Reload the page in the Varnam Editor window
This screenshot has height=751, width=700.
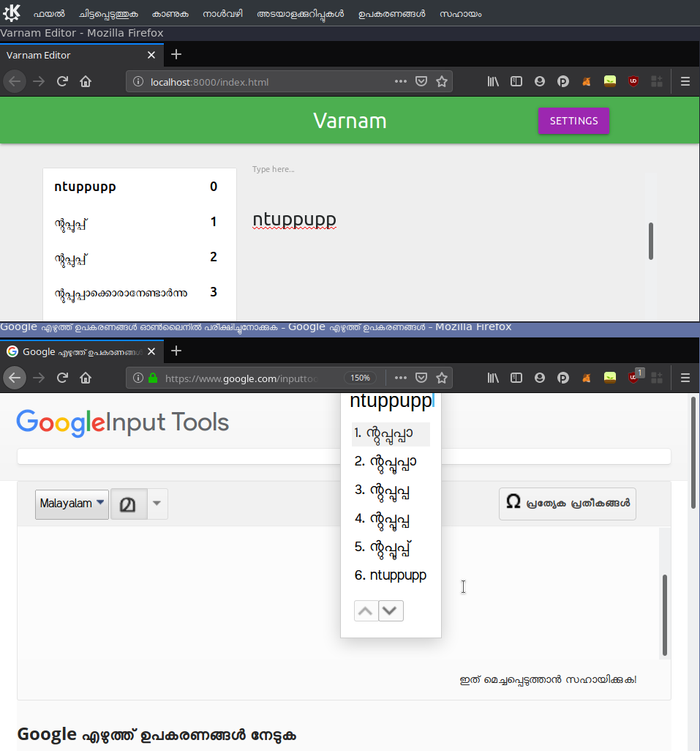coord(62,82)
